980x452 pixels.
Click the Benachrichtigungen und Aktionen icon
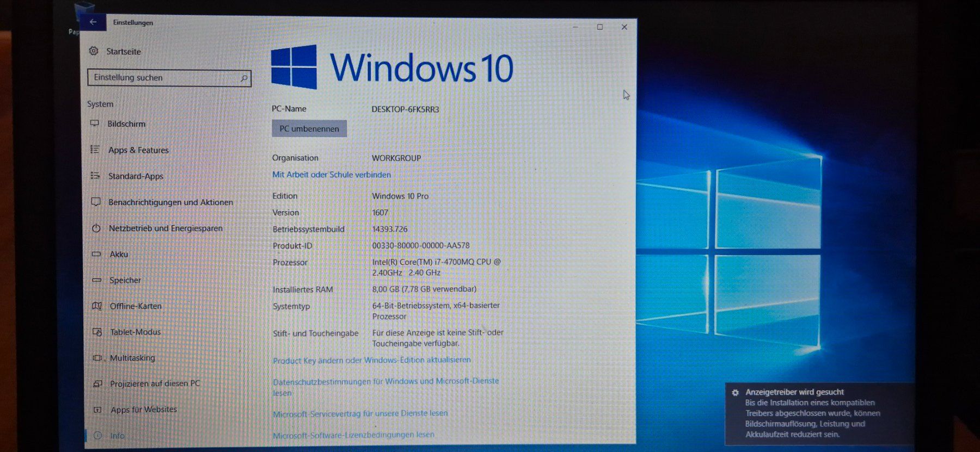[96, 202]
